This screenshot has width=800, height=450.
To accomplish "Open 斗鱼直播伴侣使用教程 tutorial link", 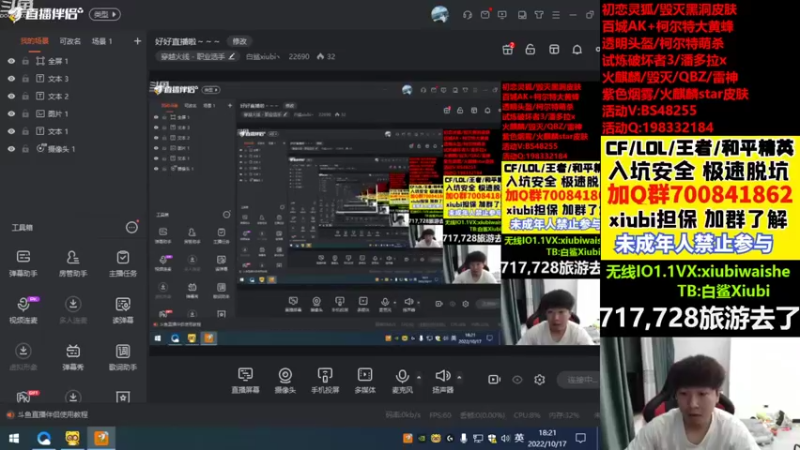I will coord(53,415).
